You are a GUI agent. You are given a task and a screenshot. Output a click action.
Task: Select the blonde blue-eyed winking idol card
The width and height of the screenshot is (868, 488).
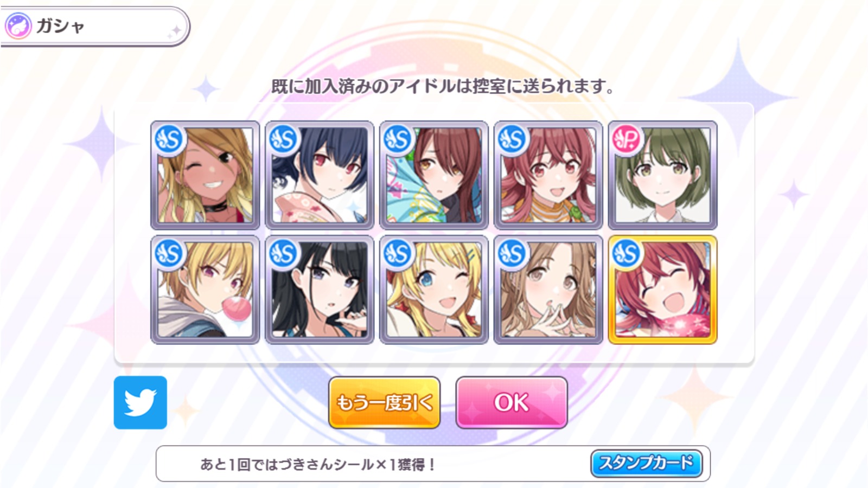tap(434, 290)
